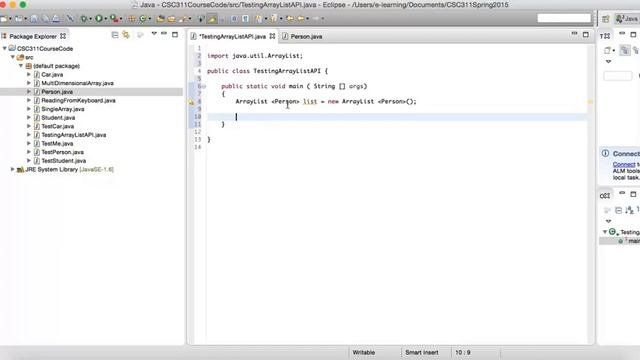
Task: Click the Quick Access search field
Action: point(564,18)
